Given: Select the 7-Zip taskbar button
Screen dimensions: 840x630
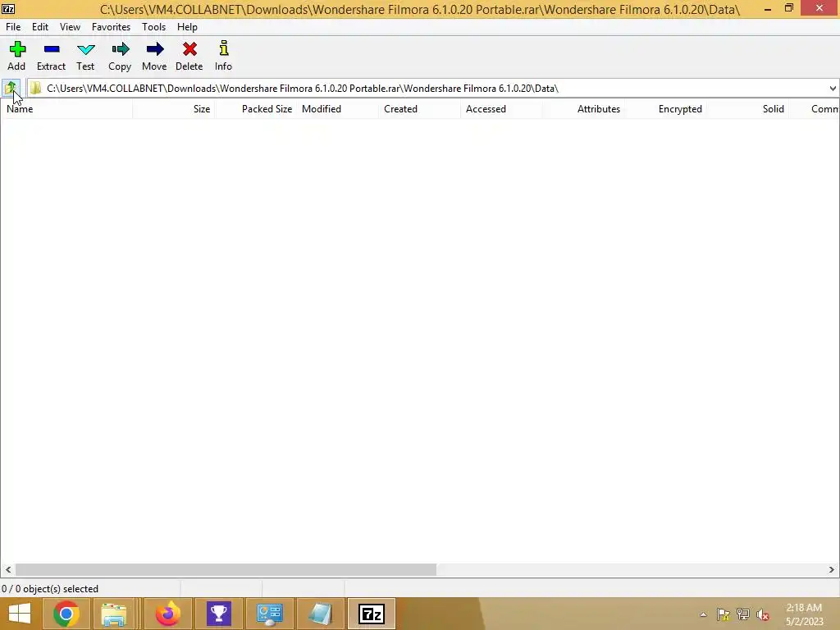Looking at the screenshot, I should 372,614.
